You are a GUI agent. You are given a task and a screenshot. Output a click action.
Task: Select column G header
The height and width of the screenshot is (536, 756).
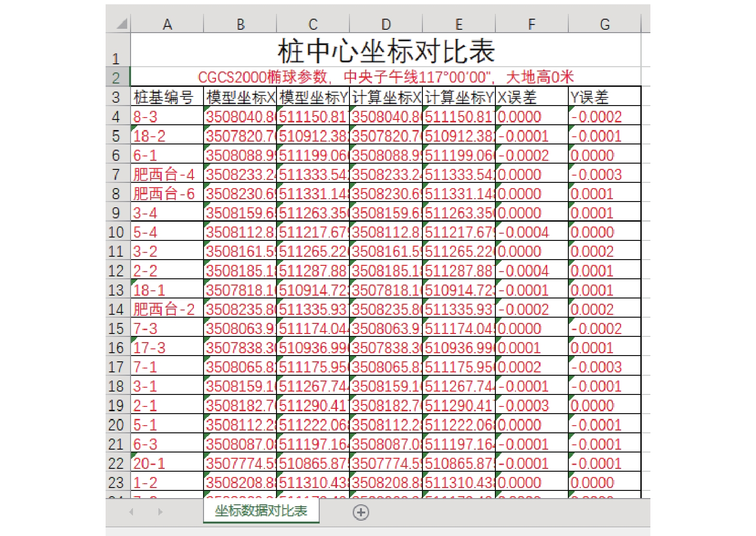[604, 24]
